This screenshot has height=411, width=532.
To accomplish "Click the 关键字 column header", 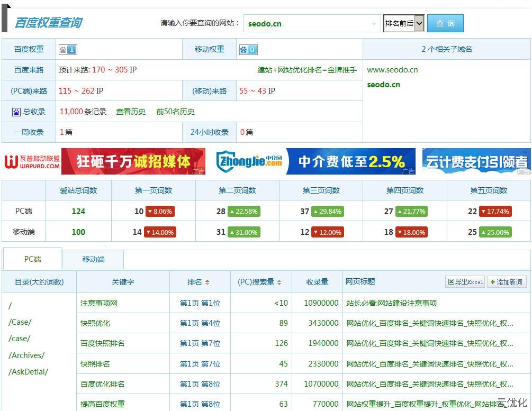I will 123,282.
